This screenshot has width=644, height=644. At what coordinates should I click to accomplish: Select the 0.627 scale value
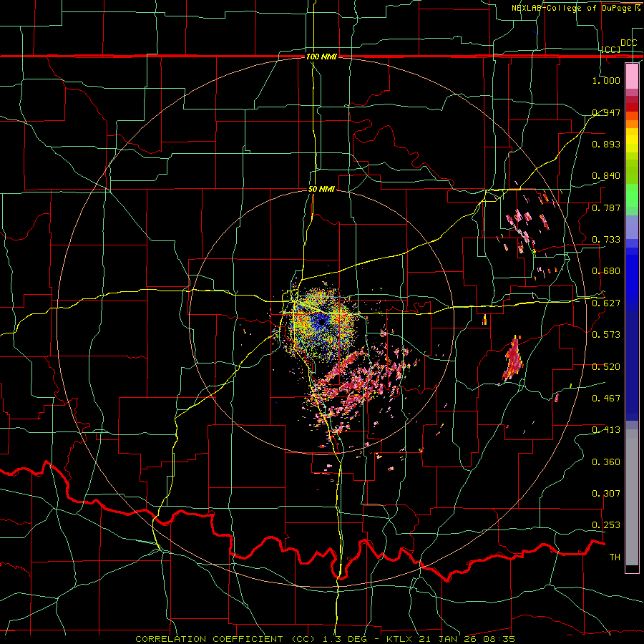606,303
